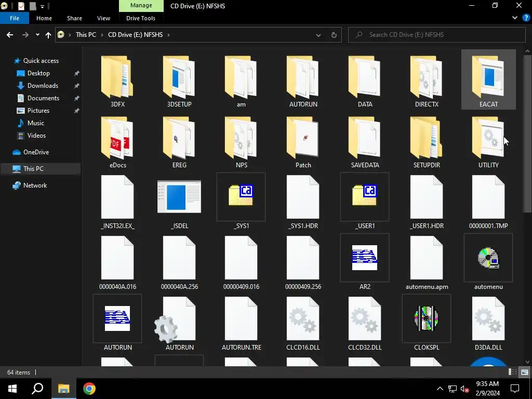
Task: Click the Manage contextual tab
Action: click(141, 5)
